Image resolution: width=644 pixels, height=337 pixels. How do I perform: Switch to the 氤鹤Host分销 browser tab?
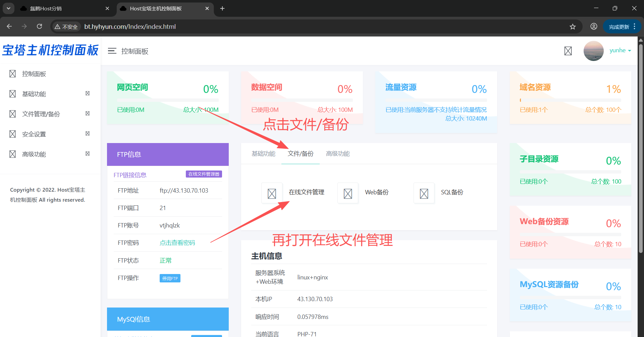point(65,8)
